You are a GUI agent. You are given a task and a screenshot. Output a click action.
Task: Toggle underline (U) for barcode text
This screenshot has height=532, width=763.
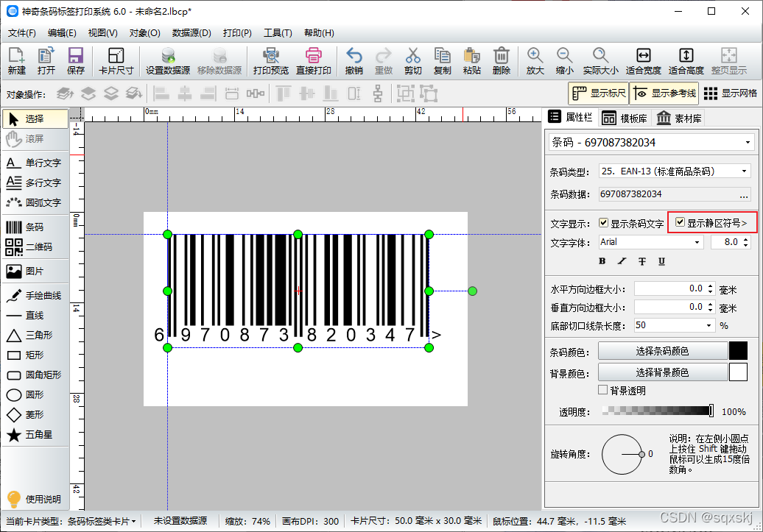tap(661, 261)
